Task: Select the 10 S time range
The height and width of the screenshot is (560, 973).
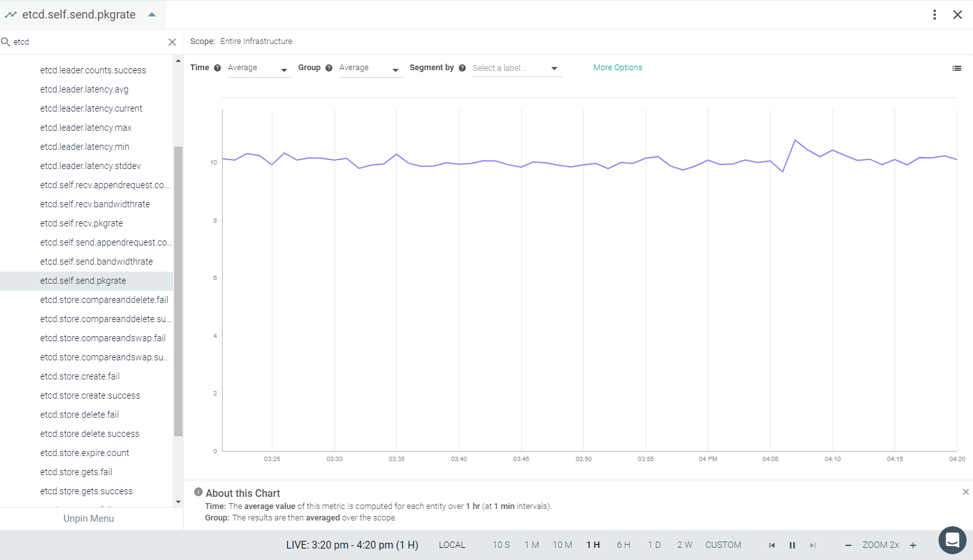Action: [501, 545]
